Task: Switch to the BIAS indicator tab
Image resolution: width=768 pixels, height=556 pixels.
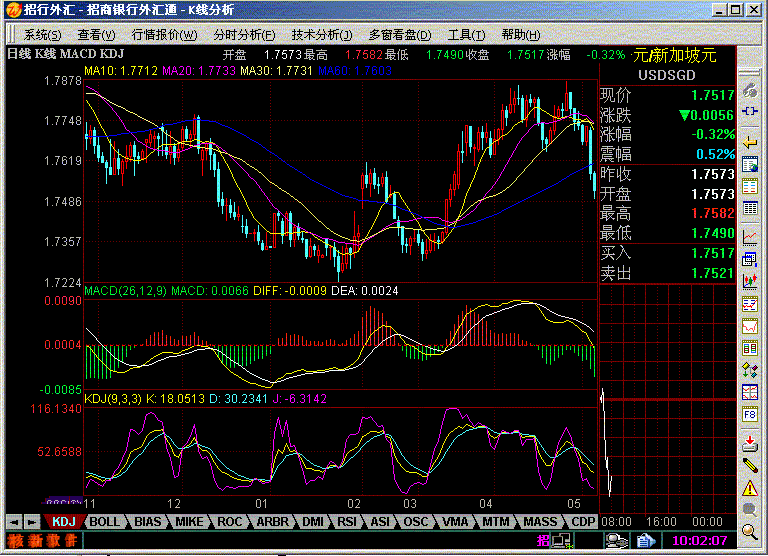Action: pos(147,522)
